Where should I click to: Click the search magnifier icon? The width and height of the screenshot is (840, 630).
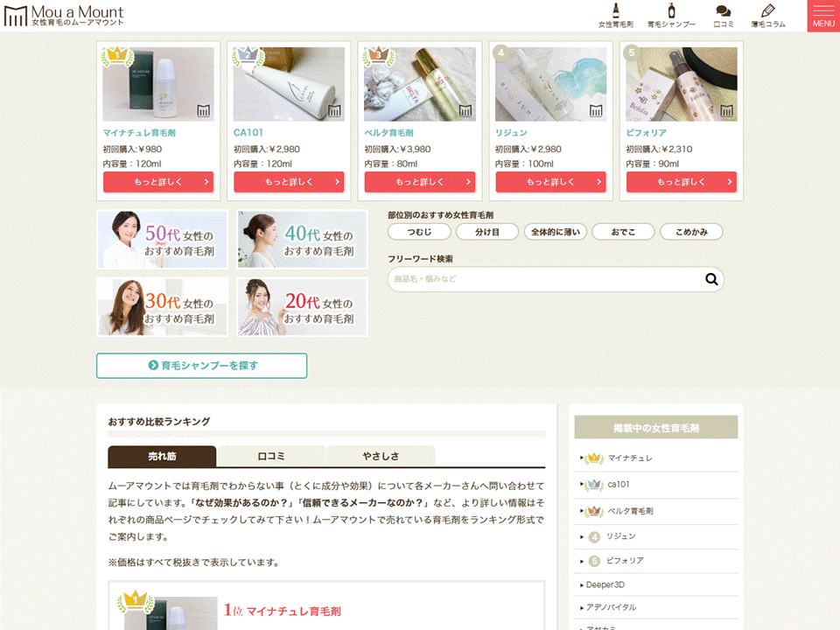[x=711, y=279]
